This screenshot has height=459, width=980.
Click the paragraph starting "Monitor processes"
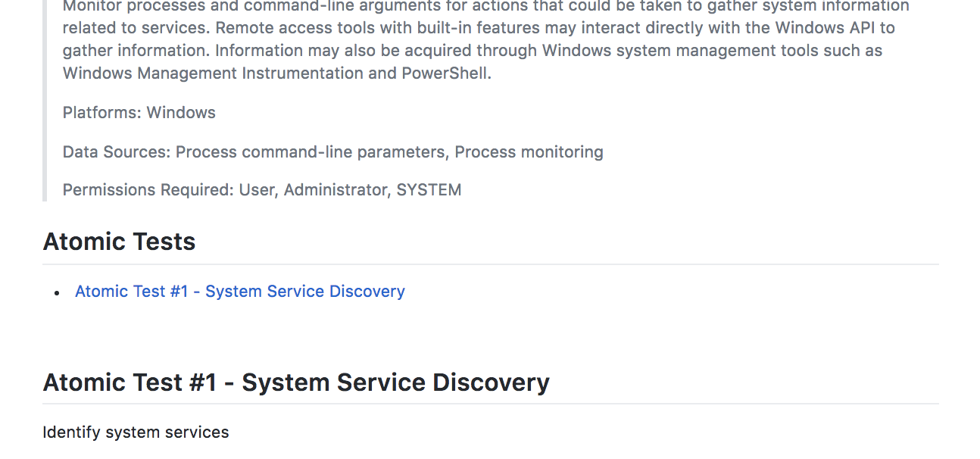(485, 39)
